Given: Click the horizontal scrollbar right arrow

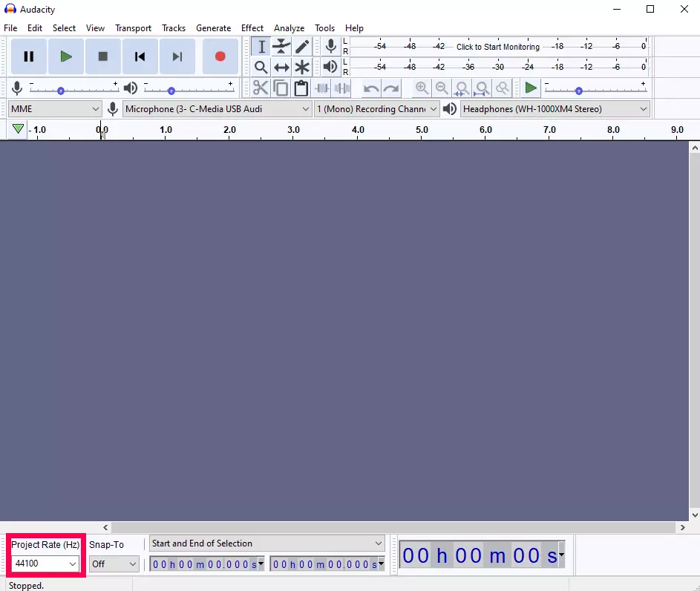Looking at the screenshot, I should [682, 528].
